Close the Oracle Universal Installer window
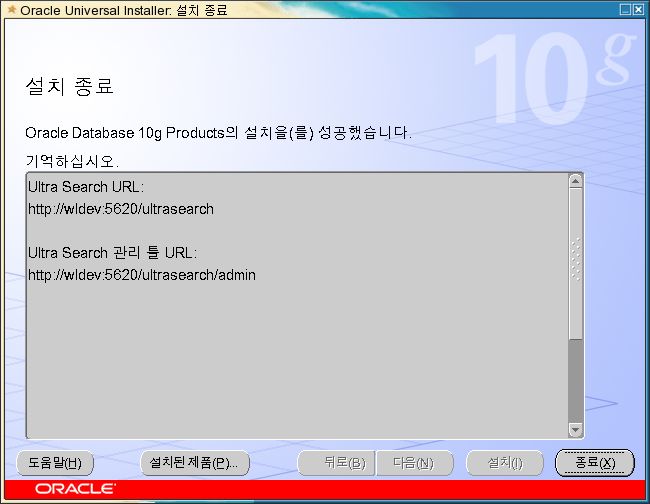 pyautogui.click(x=638, y=10)
